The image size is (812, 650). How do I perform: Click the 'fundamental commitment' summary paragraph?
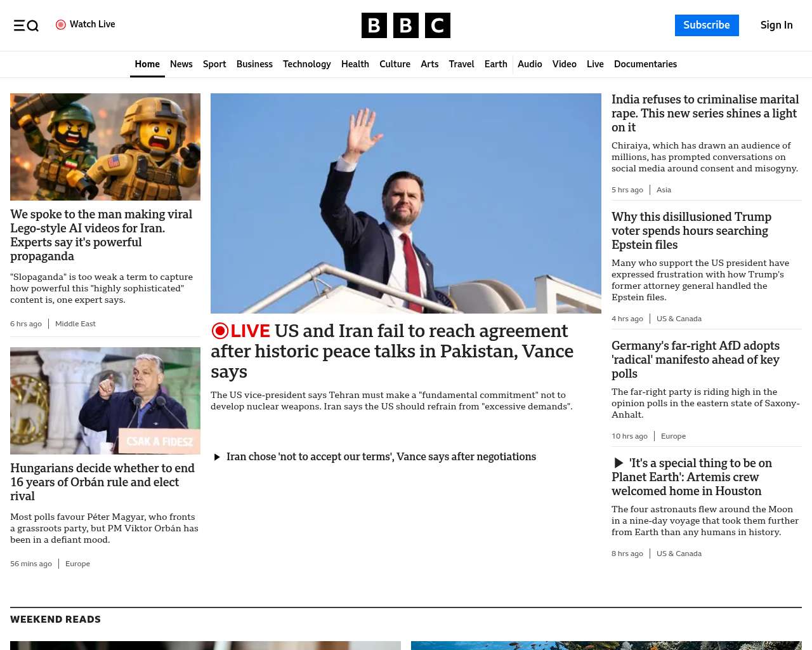391,401
